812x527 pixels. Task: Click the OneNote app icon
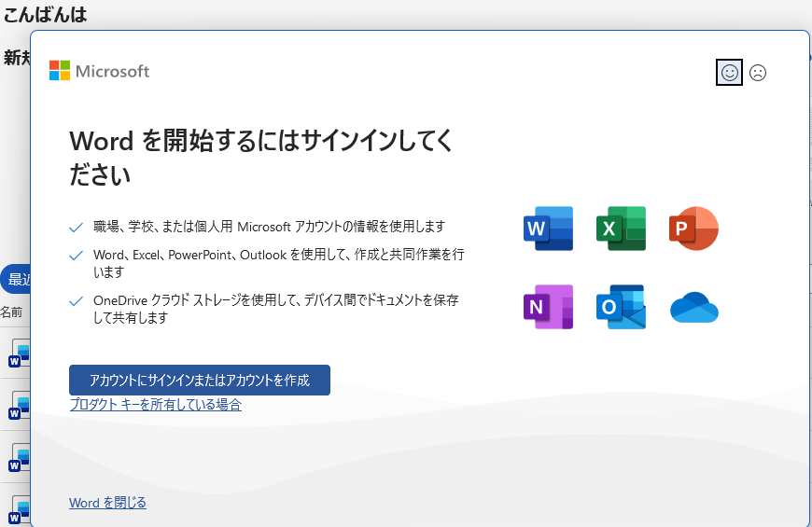point(548,307)
